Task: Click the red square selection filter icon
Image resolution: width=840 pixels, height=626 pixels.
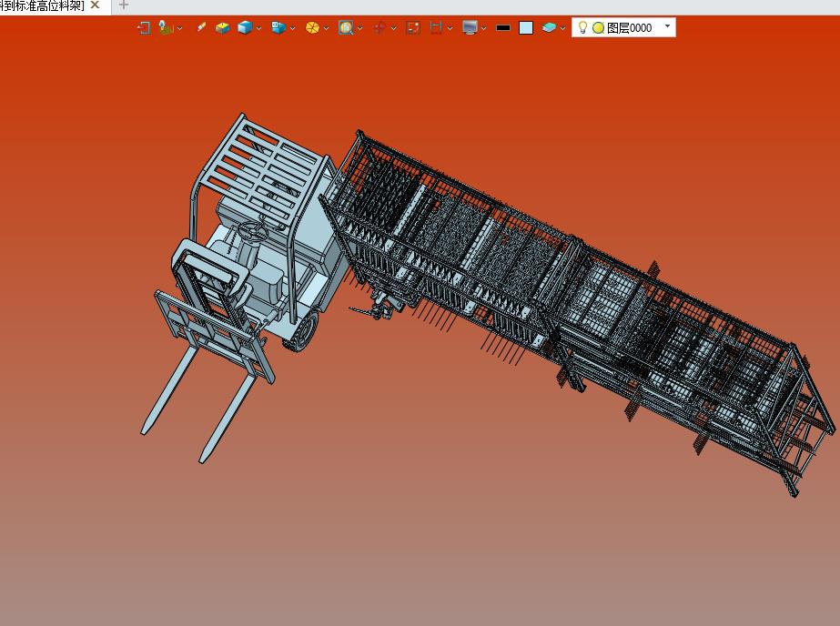Action: pos(413,28)
